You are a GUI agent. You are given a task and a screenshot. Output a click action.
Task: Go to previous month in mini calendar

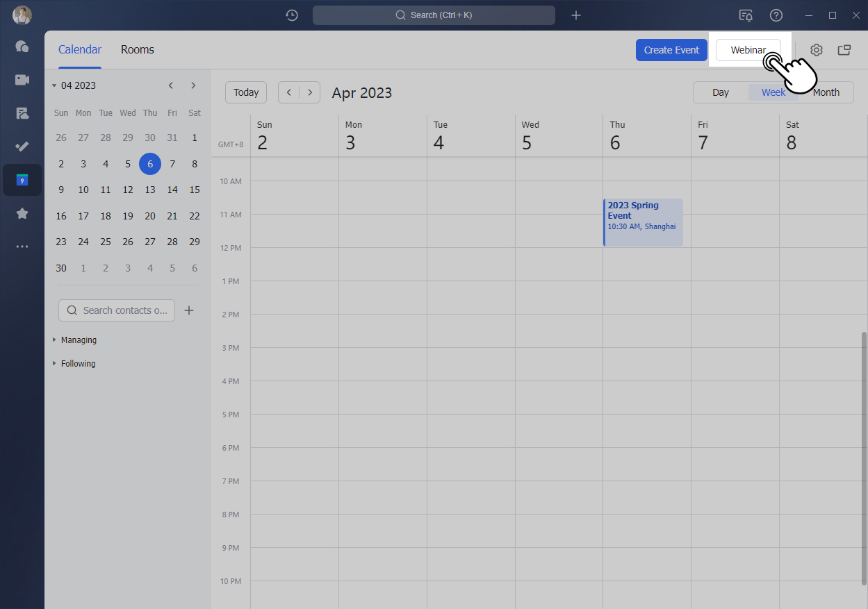(x=171, y=85)
